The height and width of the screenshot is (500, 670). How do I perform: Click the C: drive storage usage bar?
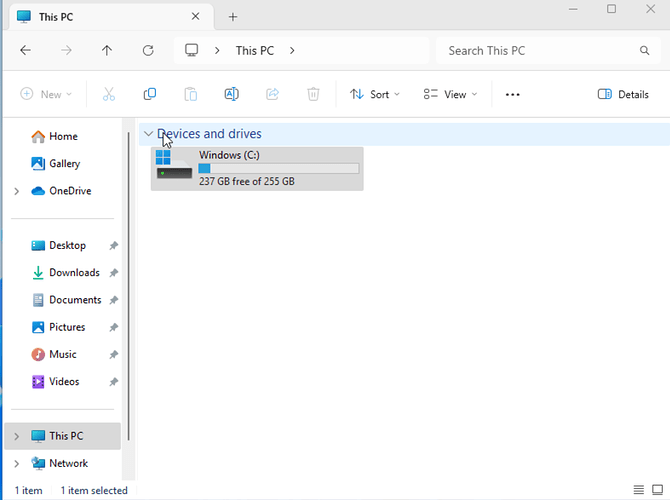[279, 168]
